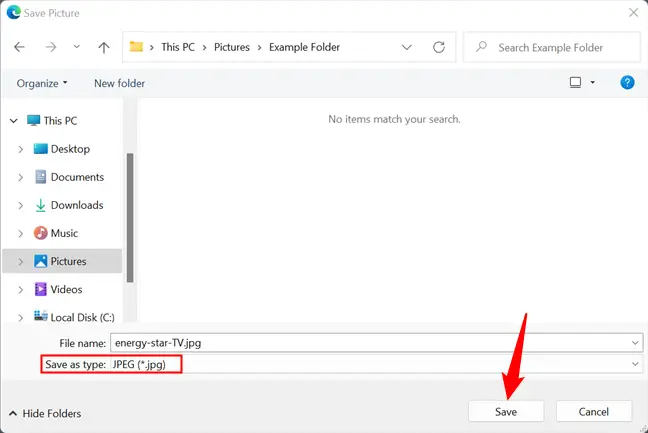Collapse the This PC tree node

(14, 121)
